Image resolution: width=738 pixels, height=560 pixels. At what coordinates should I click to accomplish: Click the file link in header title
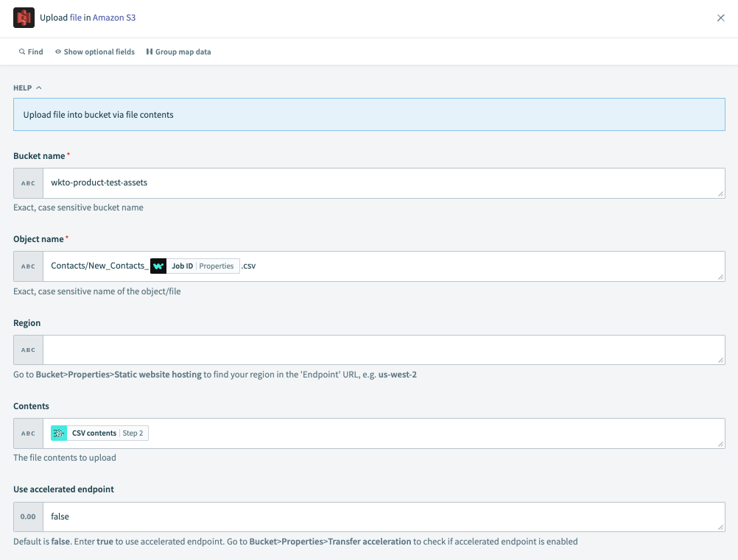(76, 18)
